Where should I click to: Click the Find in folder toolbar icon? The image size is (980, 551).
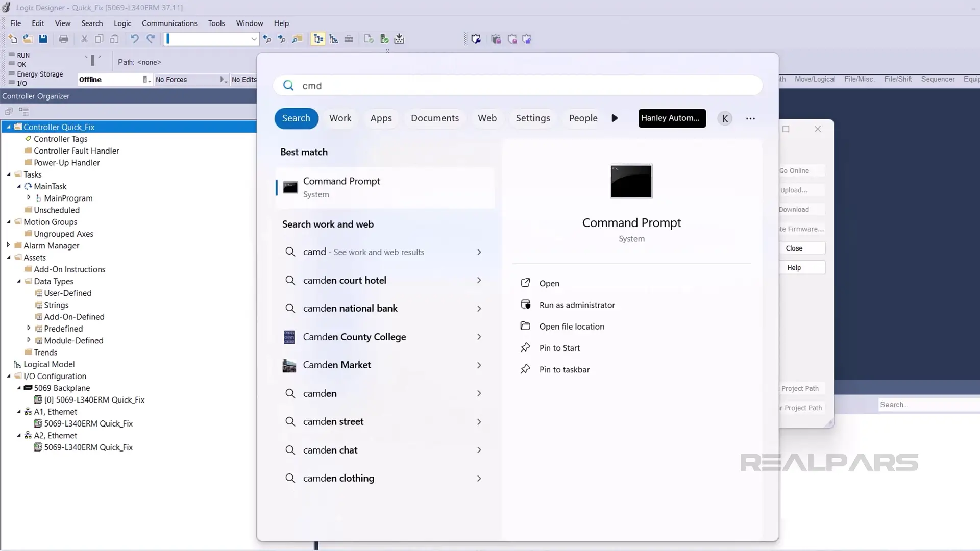[297, 39]
